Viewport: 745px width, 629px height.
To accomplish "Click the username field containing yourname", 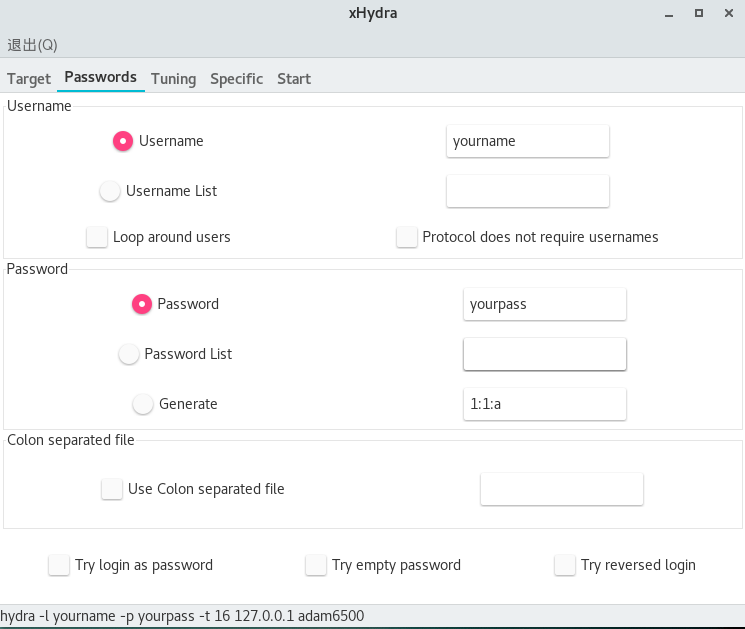I will 527,141.
